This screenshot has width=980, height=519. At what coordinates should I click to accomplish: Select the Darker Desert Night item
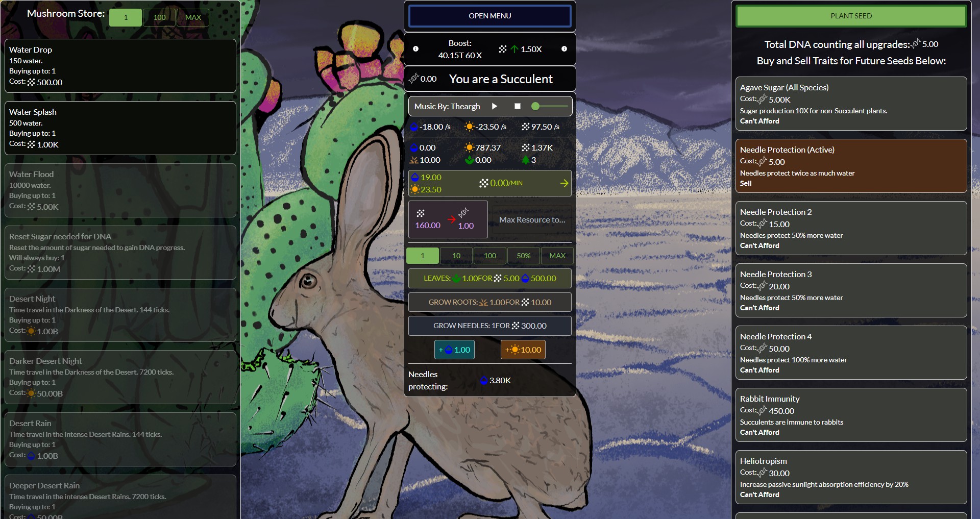(120, 377)
